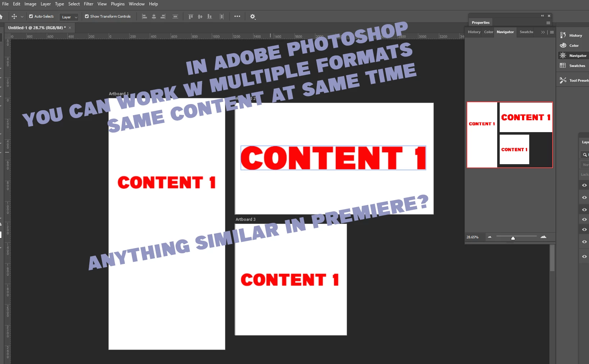Select the Navigator tab

tap(505, 32)
